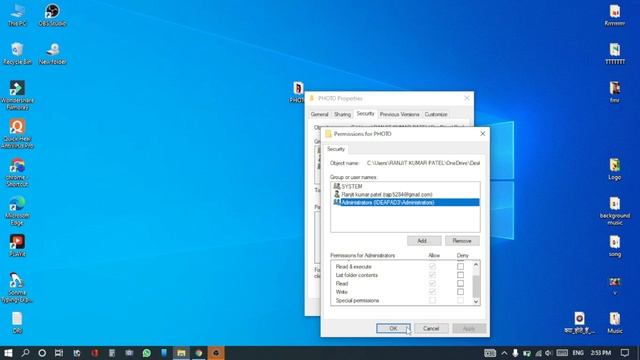This screenshot has width=640, height=360.
Task: Confirm with the OK button
Action: coord(393,328)
